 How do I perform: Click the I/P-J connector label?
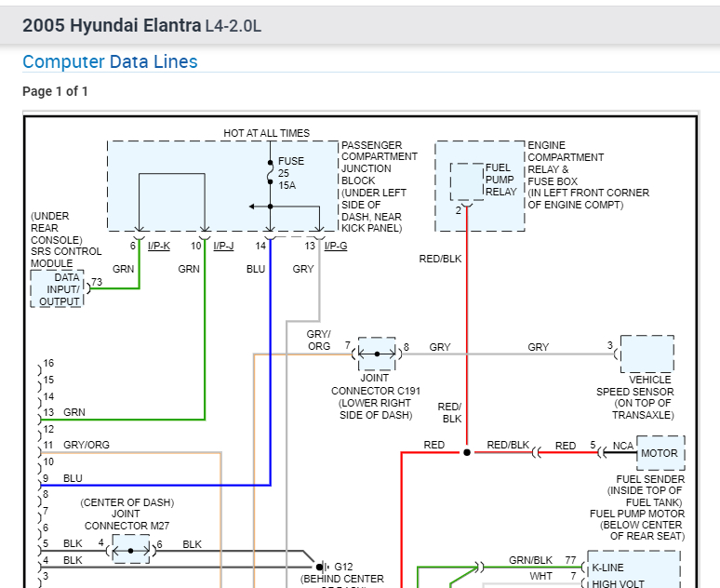223,246
